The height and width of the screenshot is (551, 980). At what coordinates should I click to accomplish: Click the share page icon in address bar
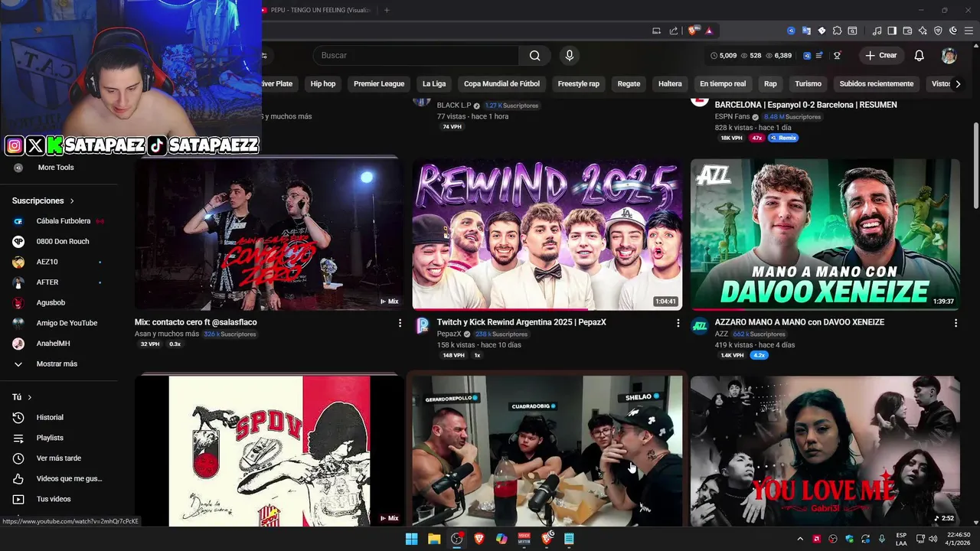click(674, 31)
